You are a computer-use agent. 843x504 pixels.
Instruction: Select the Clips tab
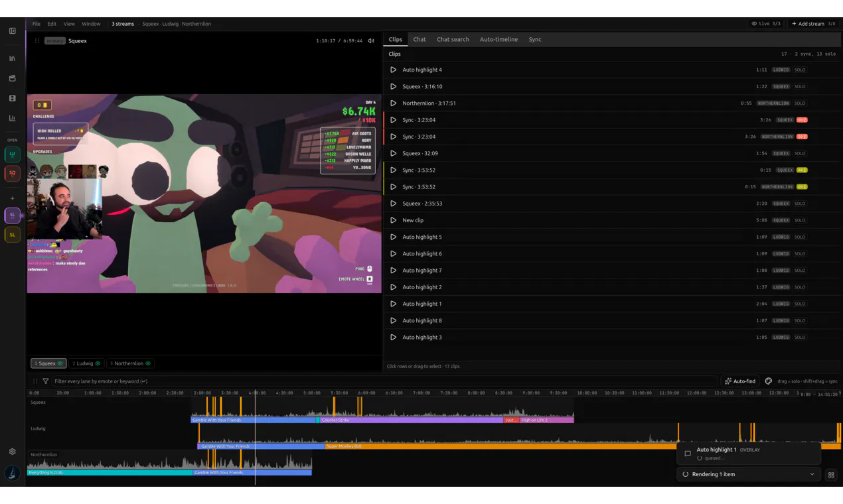coord(396,39)
